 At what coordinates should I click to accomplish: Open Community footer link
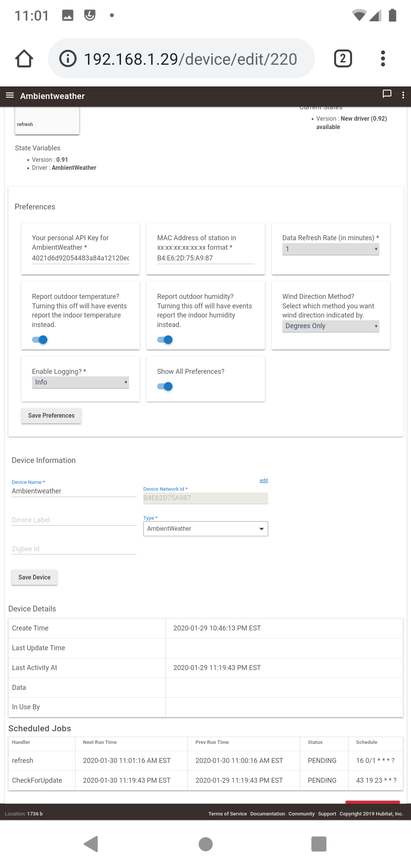tap(301, 814)
